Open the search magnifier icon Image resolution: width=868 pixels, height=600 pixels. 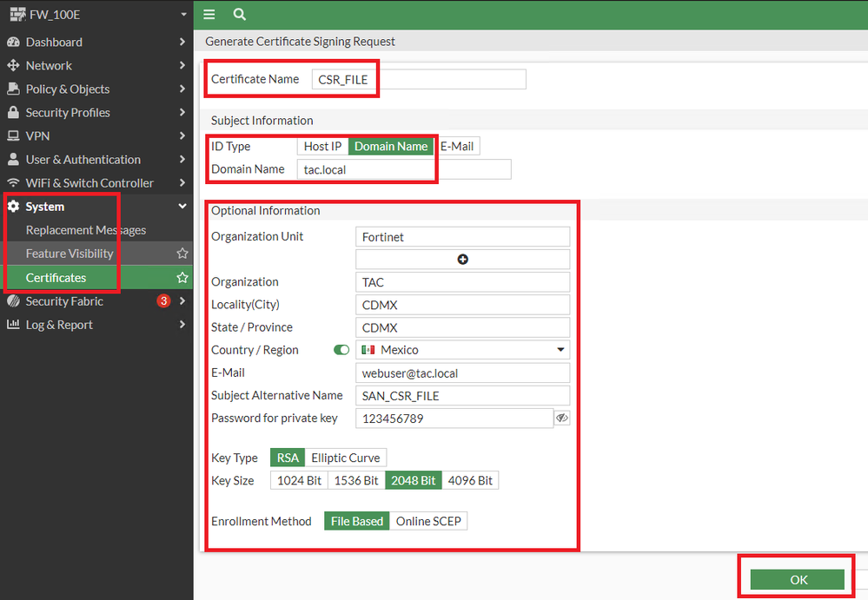(x=239, y=14)
